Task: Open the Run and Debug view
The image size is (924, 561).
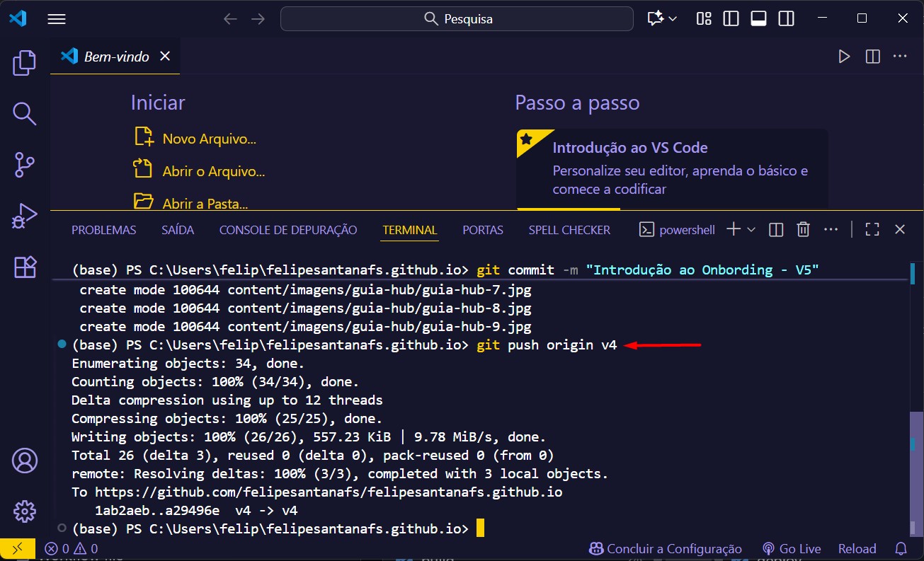Action: tap(25, 216)
